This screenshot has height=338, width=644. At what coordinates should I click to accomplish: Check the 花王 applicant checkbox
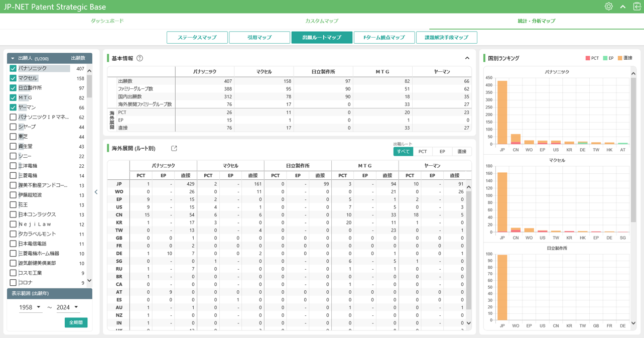[x=13, y=205]
